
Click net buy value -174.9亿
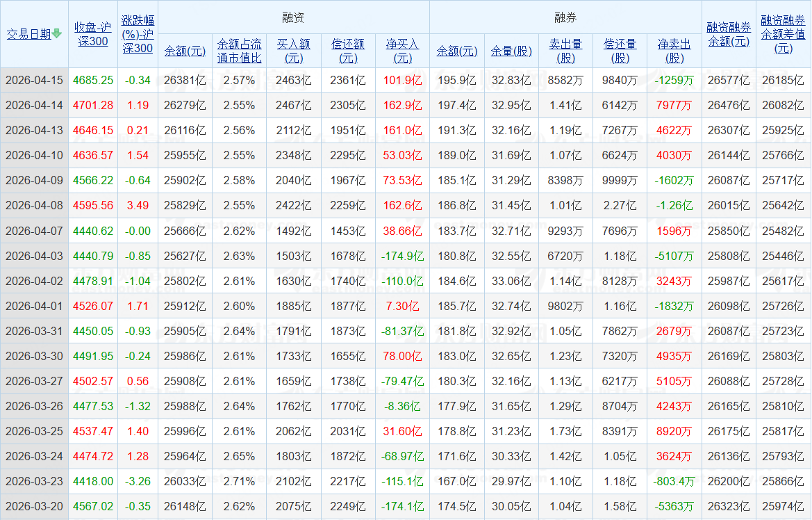tap(402, 256)
